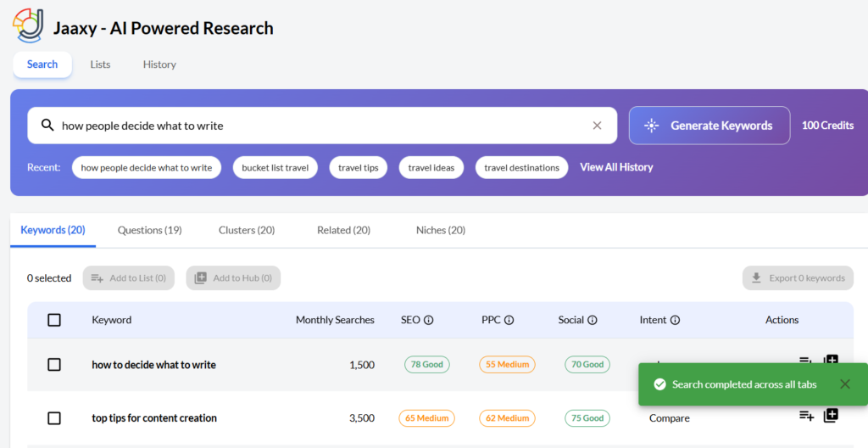Click the Intent info icon
The height and width of the screenshot is (448, 868).
[x=675, y=320]
